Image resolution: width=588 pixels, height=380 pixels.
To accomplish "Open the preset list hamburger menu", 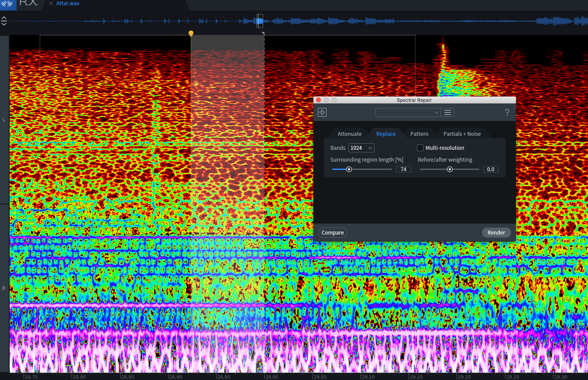I will pyautogui.click(x=447, y=113).
